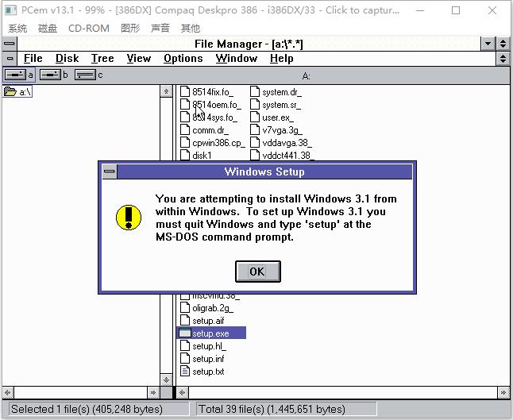This screenshot has width=513, height=420.
Task: Select file cpwin386.cp_
Action: click(213, 143)
